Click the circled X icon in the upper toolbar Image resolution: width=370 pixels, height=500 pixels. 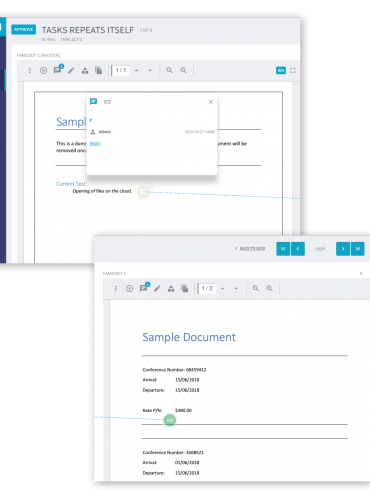pyautogui.click(x=43, y=70)
